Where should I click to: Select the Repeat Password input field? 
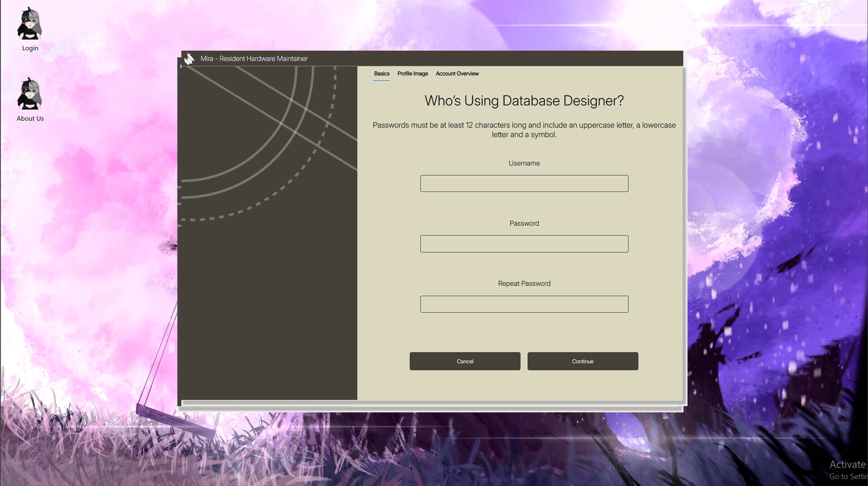click(524, 304)
